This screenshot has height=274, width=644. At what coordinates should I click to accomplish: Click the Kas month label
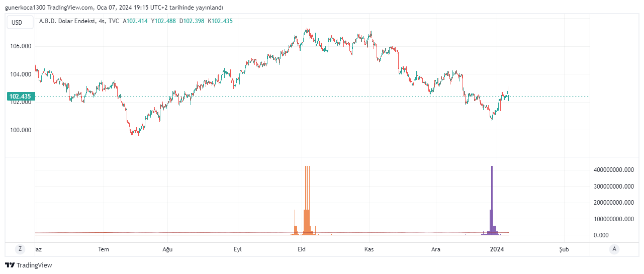(x=369, y=249)
